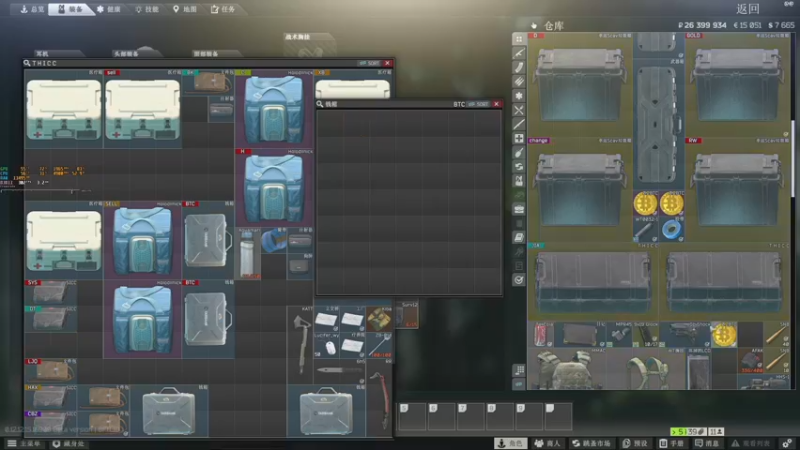Select the Surv12 kit item
800x450 pixels.
(x=408, y=315)
